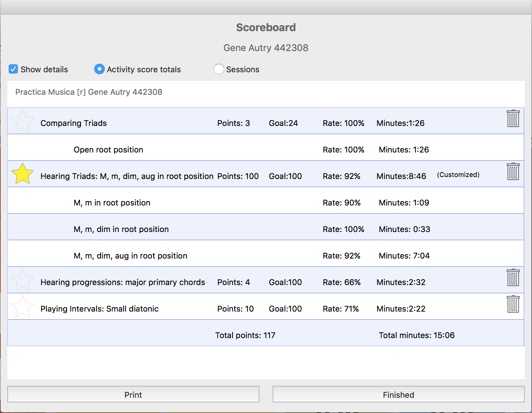Image resolution: width=532 pixels, height=413 pixels.
Task: Click Goal:24 in Comparing Triads row
Action: click(x=283, y=123)
